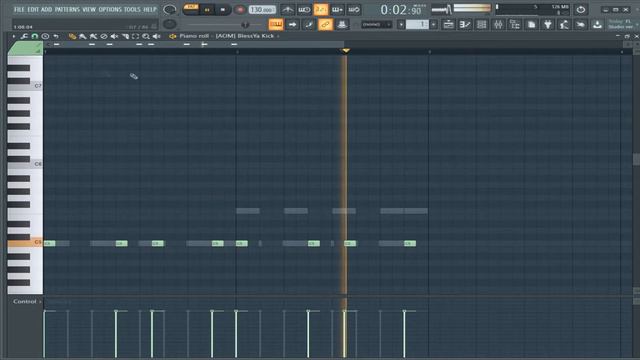Click the main volume knob
Image resolution: width=640 pixels, height=360 pixels.
[x=170, y=9]
